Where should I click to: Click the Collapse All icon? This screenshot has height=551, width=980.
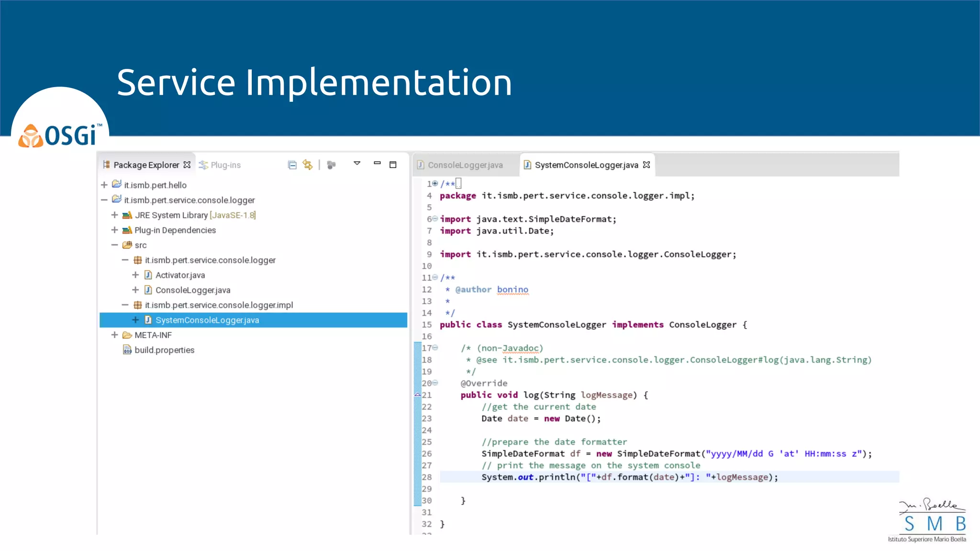(292, 165)
